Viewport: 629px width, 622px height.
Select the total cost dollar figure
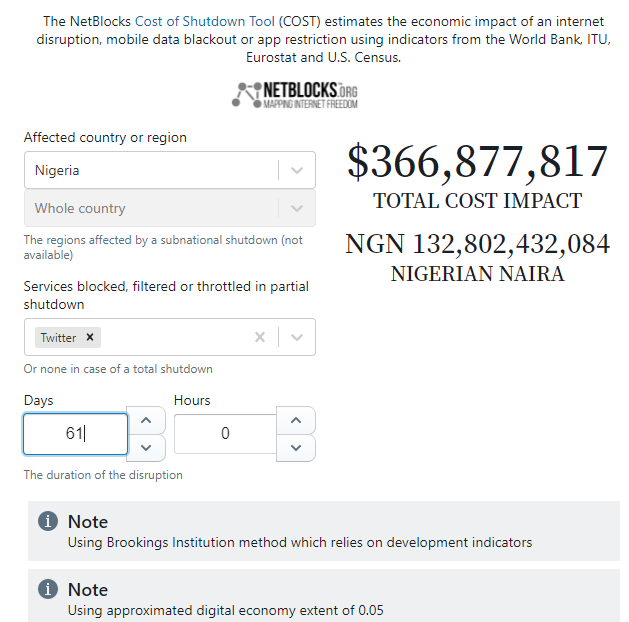pyautogui.click(x=477, y=162)
